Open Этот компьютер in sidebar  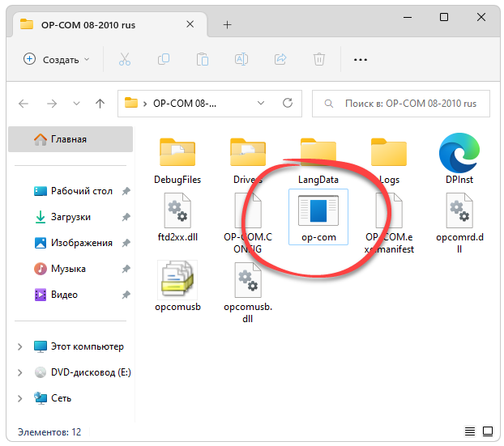(79, 346)
